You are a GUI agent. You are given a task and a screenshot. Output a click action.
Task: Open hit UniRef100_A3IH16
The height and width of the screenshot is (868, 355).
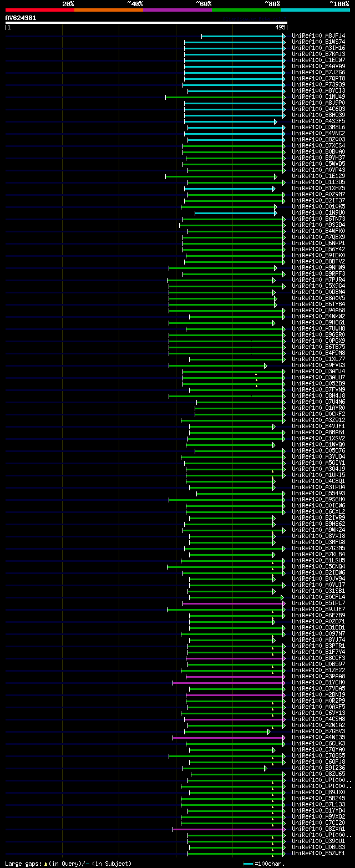[x=318, y=48]
